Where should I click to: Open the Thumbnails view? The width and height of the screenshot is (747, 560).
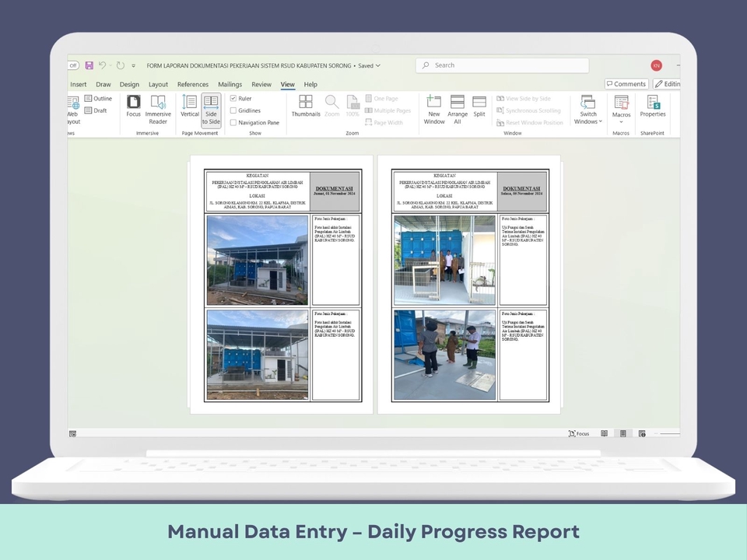point(306,107)
